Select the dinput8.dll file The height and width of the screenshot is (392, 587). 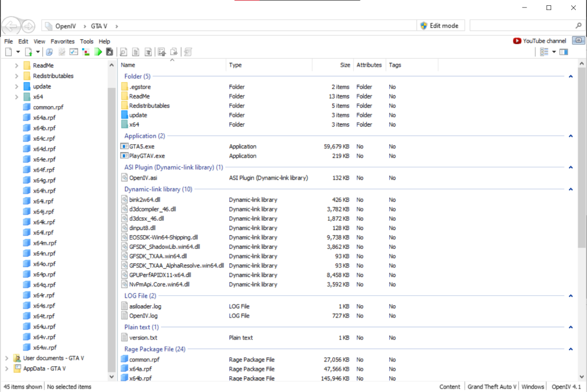(142, 228)
